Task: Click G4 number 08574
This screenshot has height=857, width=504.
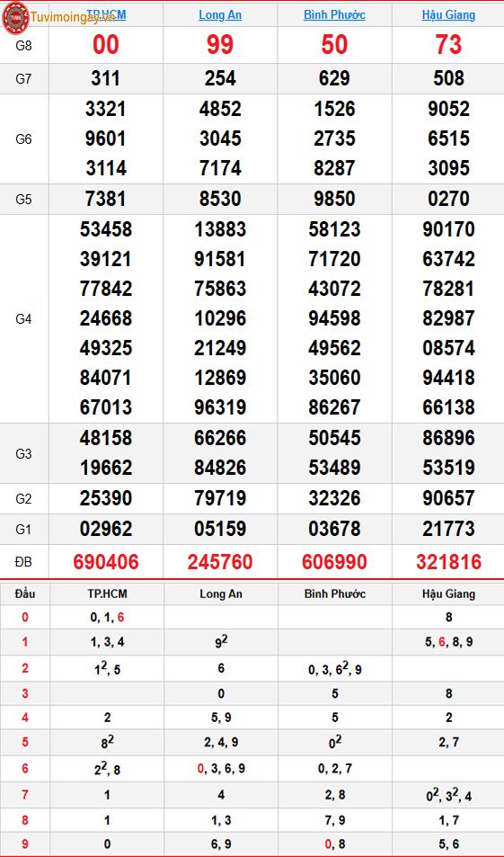Action: tap(448, 348)
